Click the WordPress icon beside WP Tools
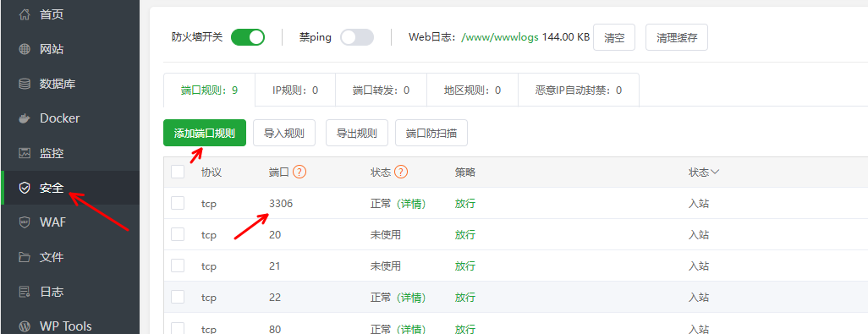The width and height of the screenshot is (868, 334). 25,326
